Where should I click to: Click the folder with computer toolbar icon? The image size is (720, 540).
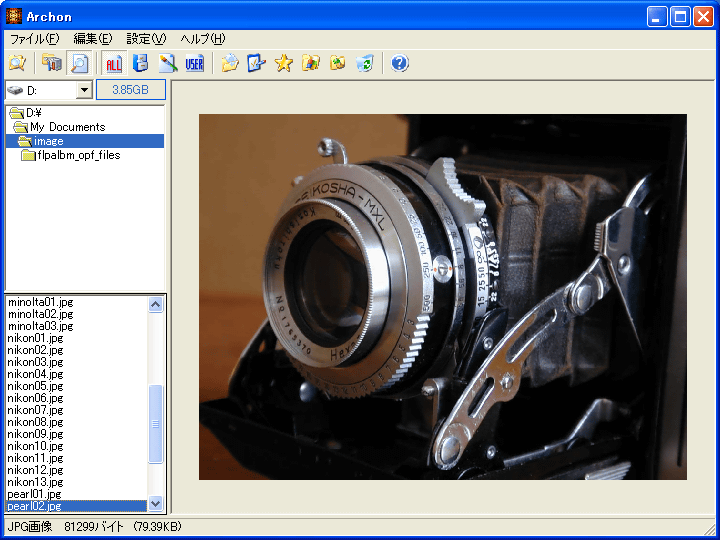click(52, 63)
